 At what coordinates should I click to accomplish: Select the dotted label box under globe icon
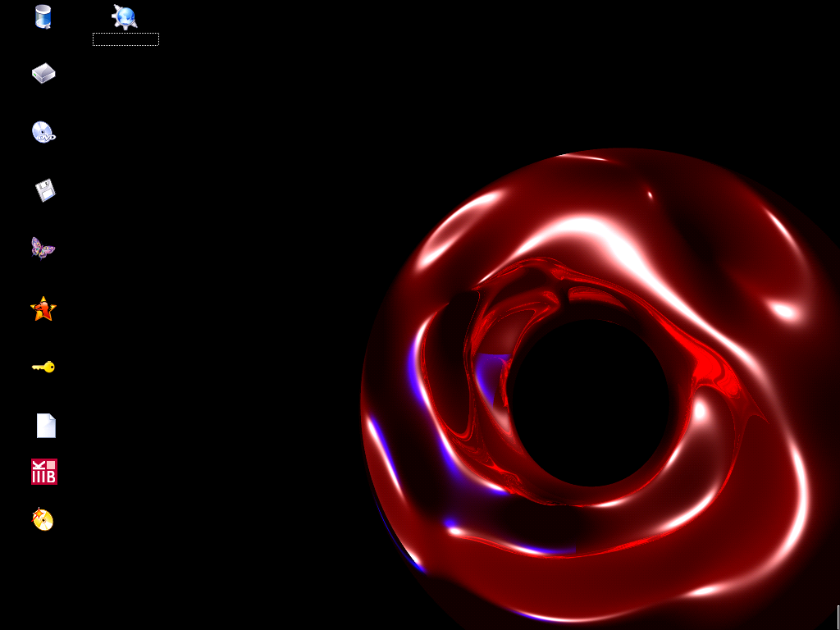click(126, 39)
